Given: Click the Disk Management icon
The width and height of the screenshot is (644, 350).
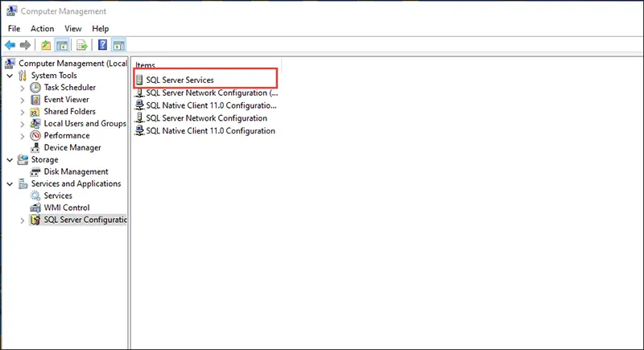Looking at the screenshot, I should coord(35,171).
